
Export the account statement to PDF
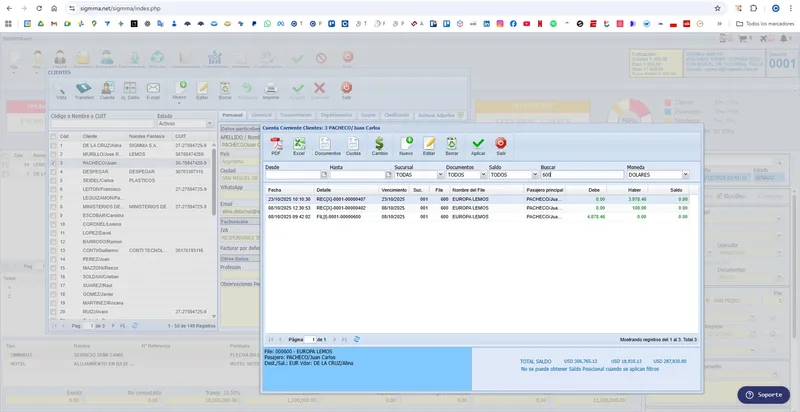276,146
